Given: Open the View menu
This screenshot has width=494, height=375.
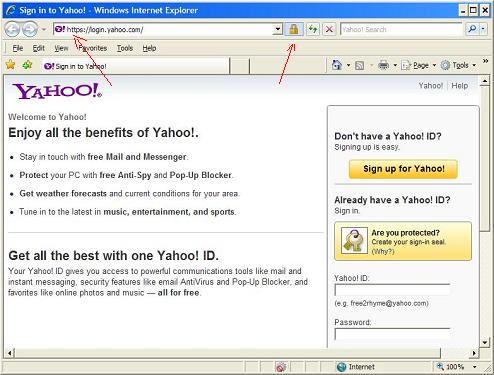Looking at the screenshot, I should click(61, 48).
